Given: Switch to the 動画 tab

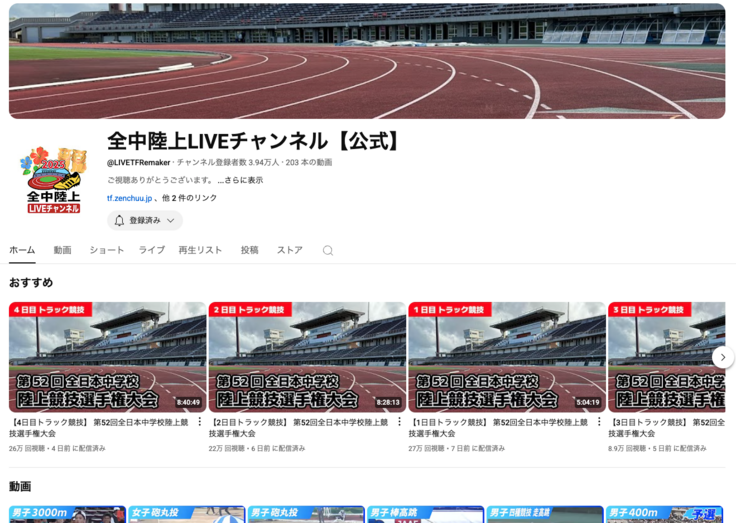Looking at the screenshot, I should 62,250.
